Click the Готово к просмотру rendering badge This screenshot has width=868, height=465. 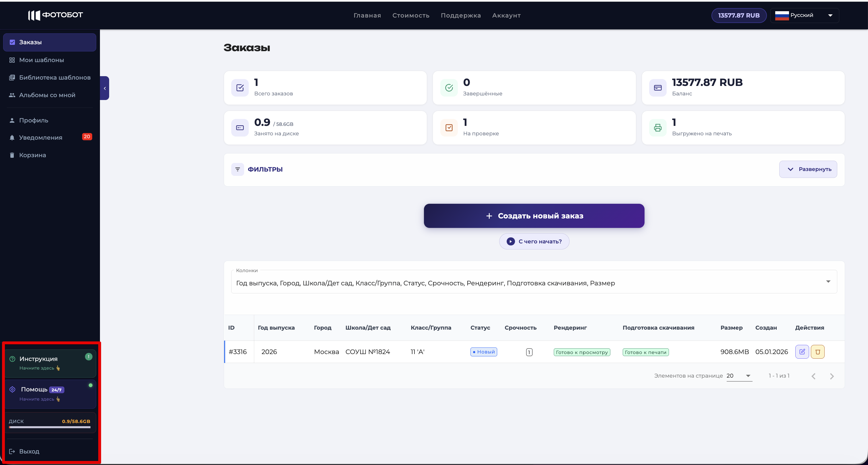coord(582,352)
